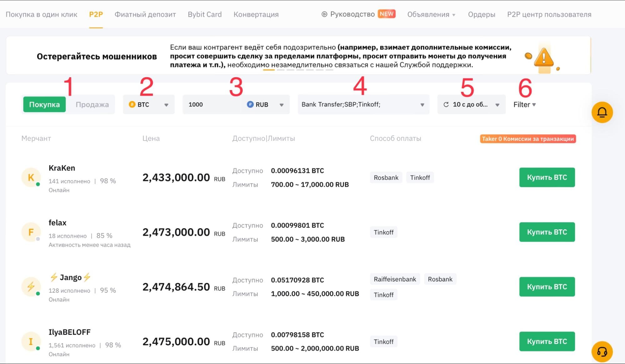This screenshot has width=625, height=364.
Task: Go to Фиатный депозит tab
Action: pos(145,14)
